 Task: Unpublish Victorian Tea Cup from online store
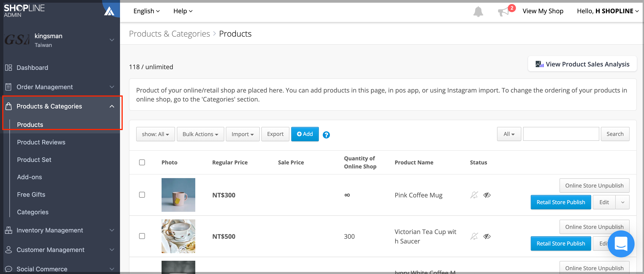tap(594, 227)
